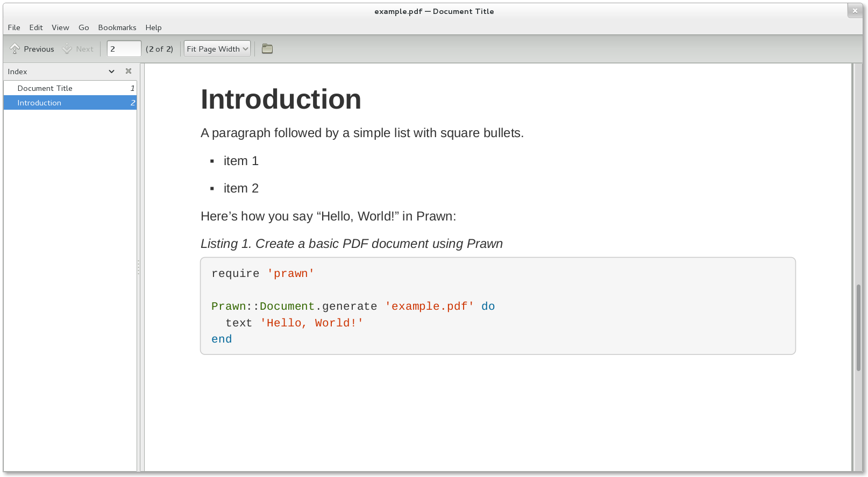Open the Bookmarks menu
This screenshot has width=868, height=477.
117,27
